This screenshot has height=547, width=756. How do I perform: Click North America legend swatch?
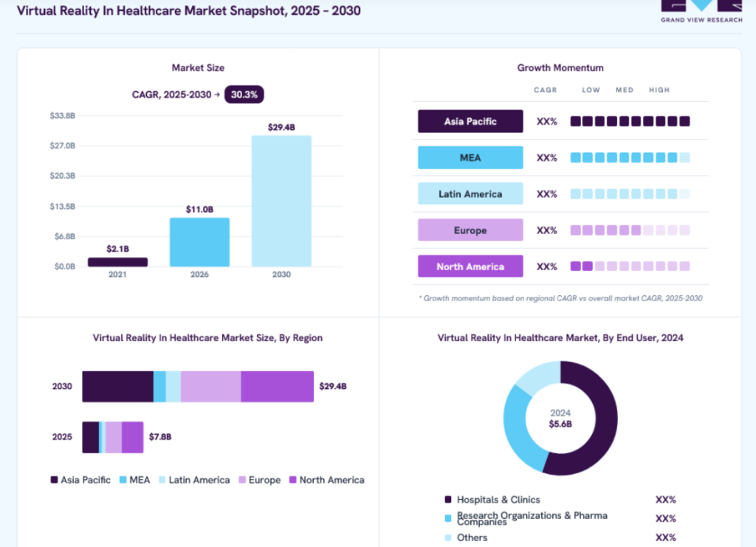292,480
